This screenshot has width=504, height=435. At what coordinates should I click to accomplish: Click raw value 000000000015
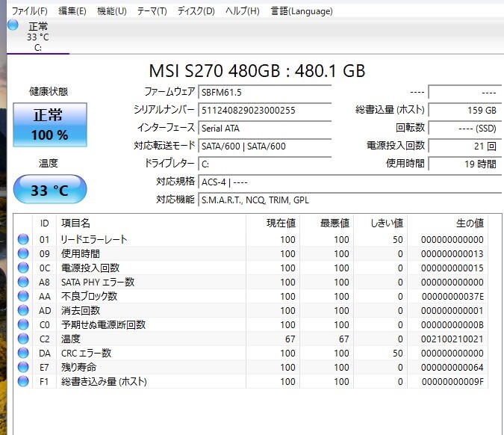[x=452, y=268]
